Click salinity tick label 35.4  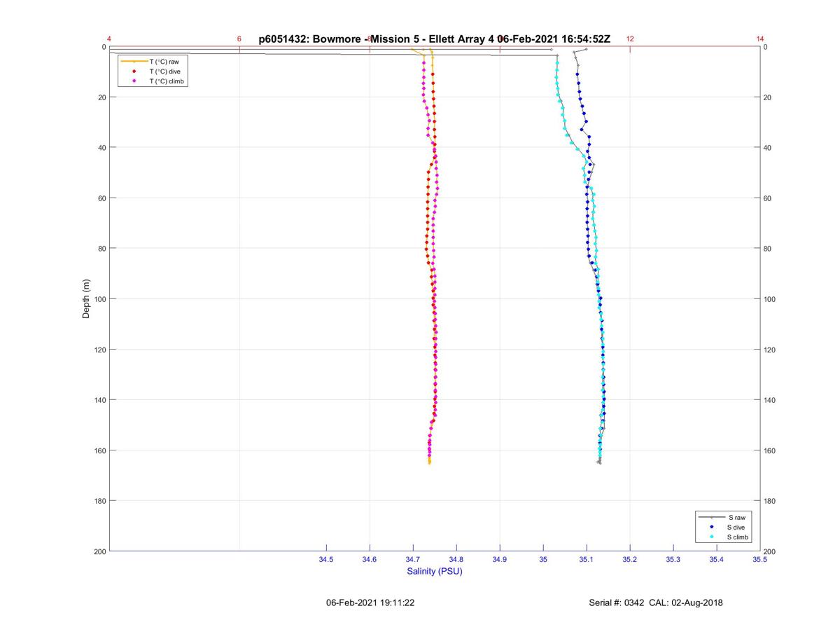point(717,559)
